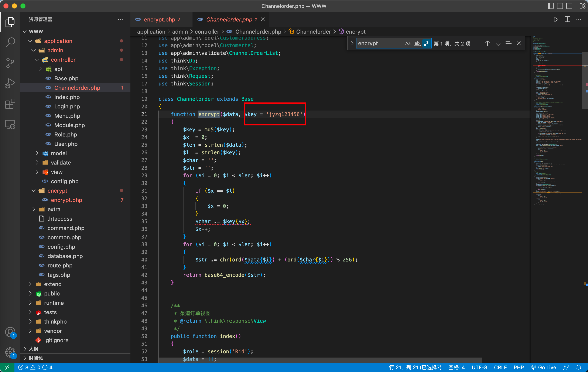The image size is (588, 372).
Task: Toggle Find in Selection icon
Action: point(508,44)
